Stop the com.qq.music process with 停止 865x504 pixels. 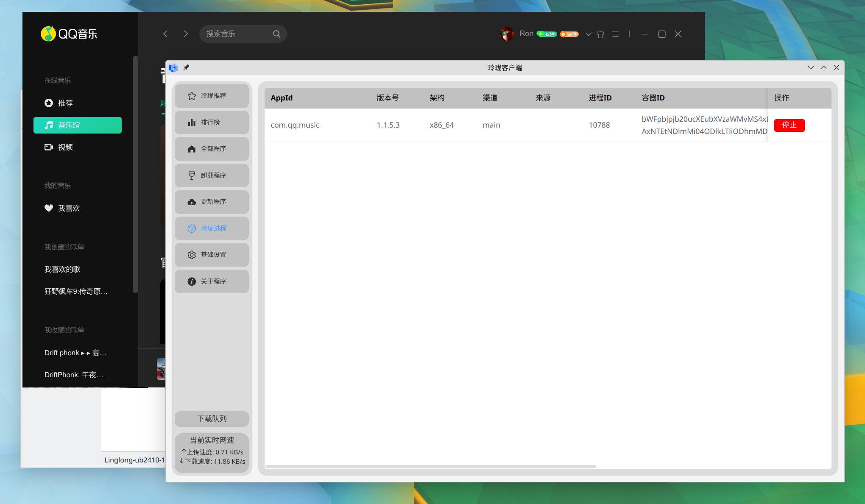[789, 125]
